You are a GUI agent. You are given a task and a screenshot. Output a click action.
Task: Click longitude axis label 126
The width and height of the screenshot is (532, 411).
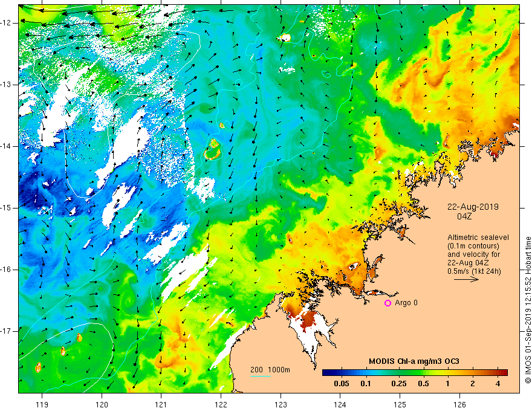[459, 404]
